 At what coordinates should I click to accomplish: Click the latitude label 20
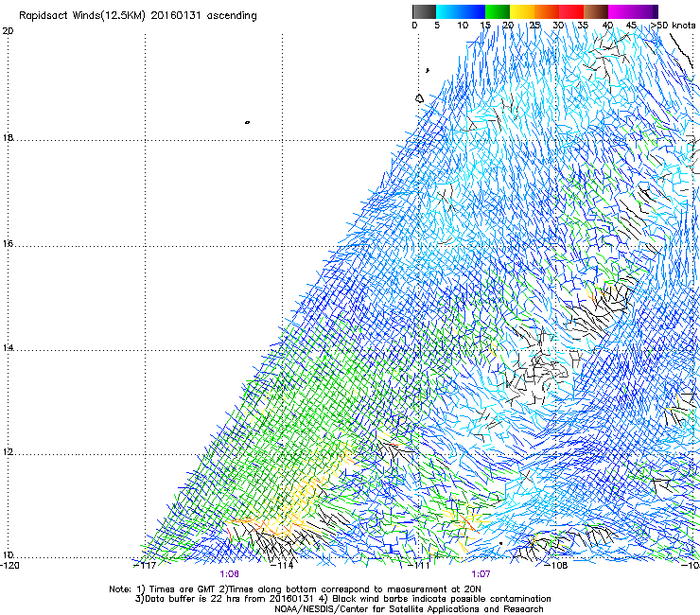[x=8, y=31]
